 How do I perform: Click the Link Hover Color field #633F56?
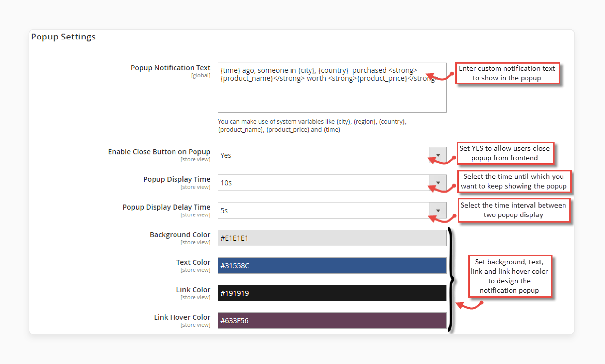[332, 321]
